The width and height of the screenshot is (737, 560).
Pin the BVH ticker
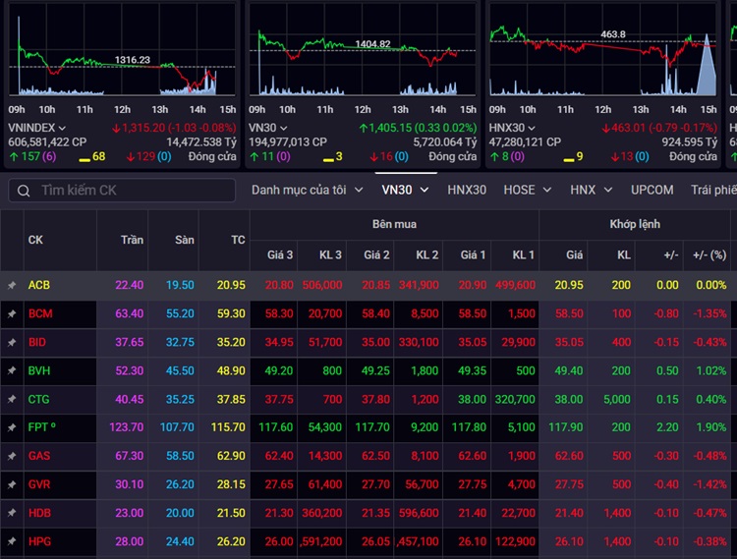coord(12,370)
